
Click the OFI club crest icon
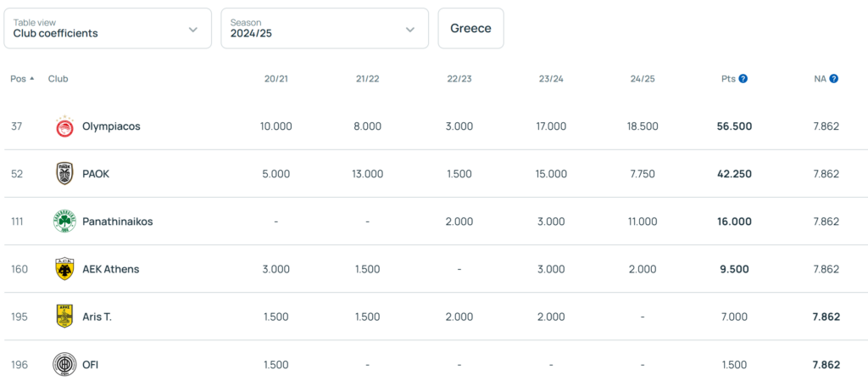pyautogui.click(x=64, y=364)
